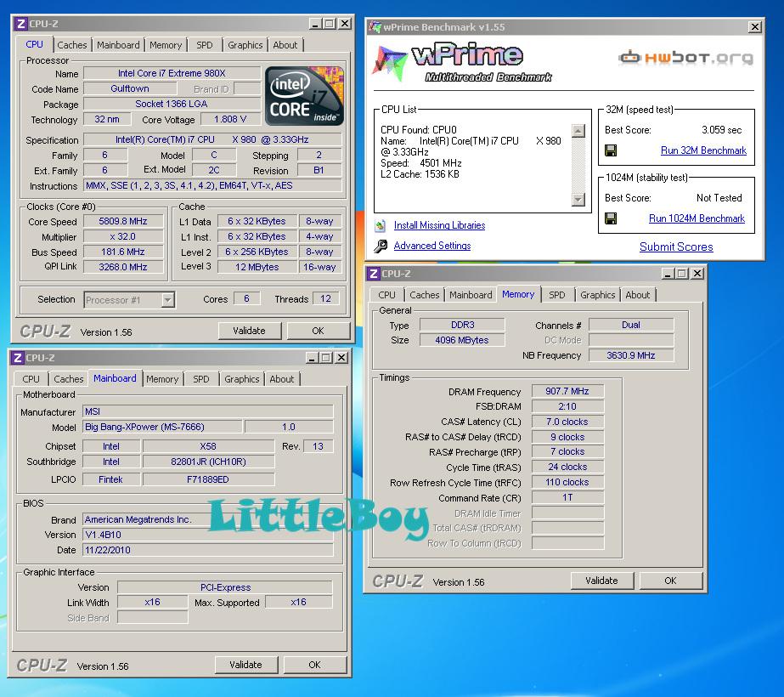
Task: Click the Core Speed 5809.8 MHz value
Action: click(x=123, y=222)
